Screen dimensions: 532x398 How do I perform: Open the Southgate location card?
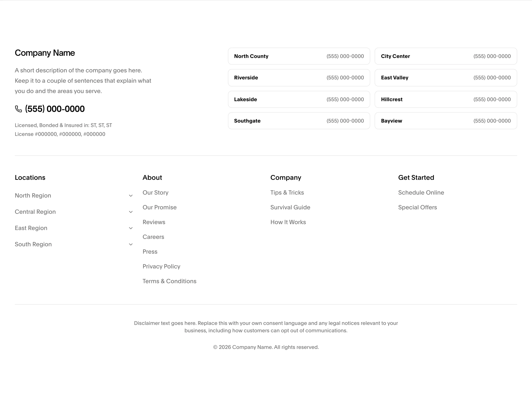[x=299, y=121]
